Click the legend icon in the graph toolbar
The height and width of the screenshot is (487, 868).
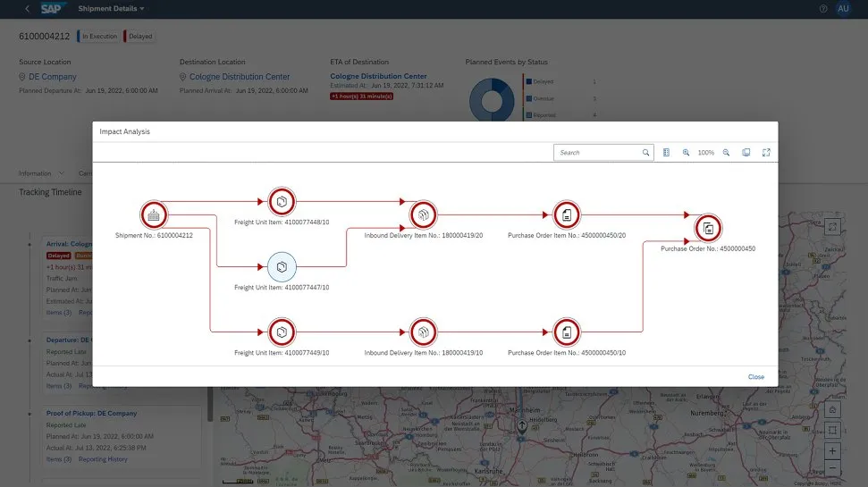[666, 153]
